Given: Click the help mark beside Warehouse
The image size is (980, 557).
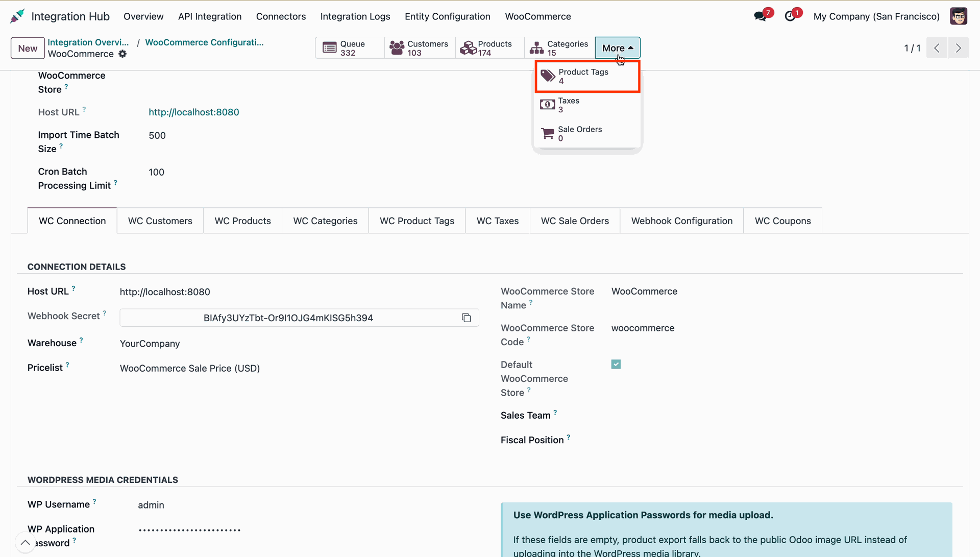Looking at the screenshot, I should coord(81,340).
